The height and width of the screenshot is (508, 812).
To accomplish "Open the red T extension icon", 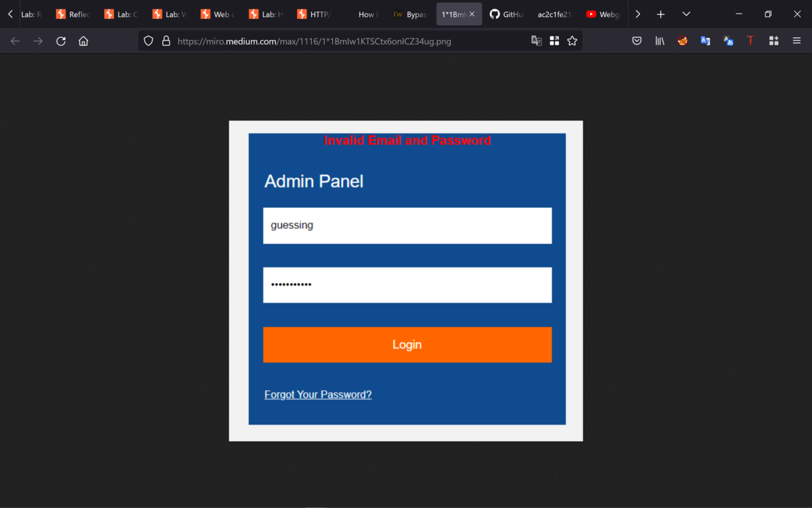I will [x=750, y=41].
